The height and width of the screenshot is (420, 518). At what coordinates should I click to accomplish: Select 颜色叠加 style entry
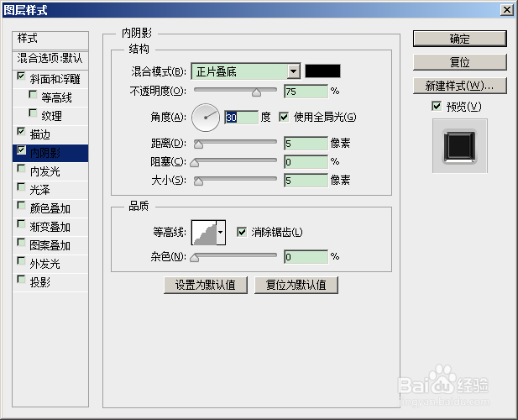50,208
